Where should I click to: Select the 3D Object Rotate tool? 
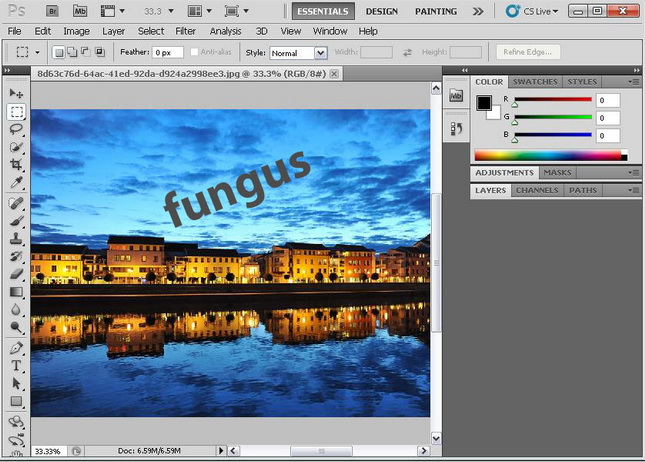(16, 422)
